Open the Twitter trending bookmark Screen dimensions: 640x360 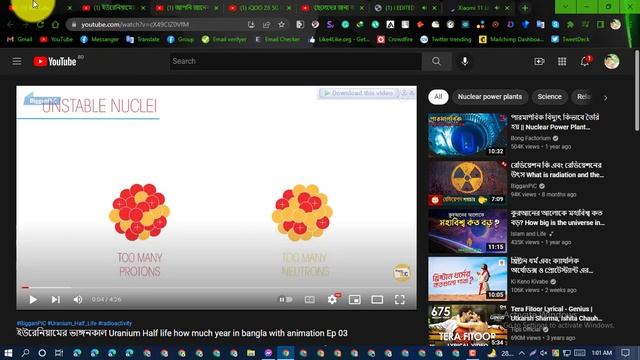coord(445,39)
